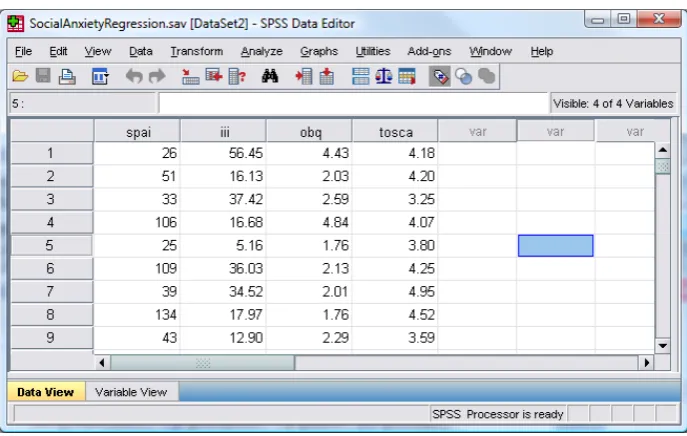Click the Insert Variable icon
The height and width of the screenshot is (436, 687).
click(x=326, y=77)
